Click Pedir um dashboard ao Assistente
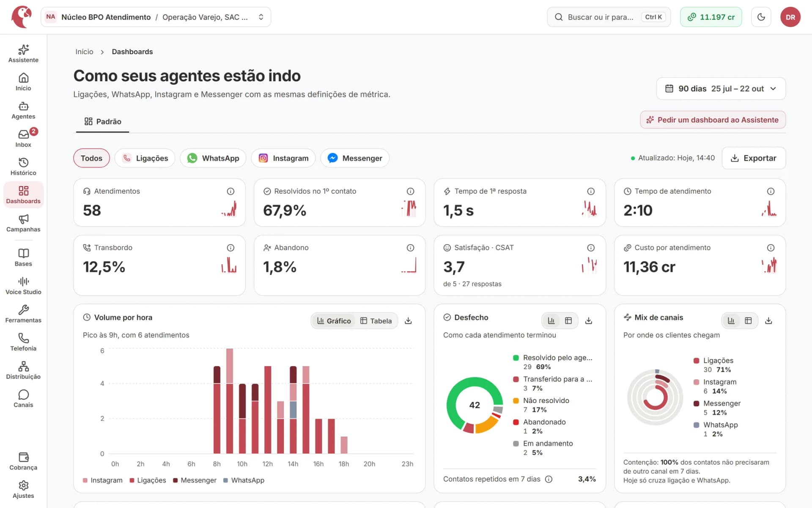Viewport: 812px width, 508px height. [713, 120]
